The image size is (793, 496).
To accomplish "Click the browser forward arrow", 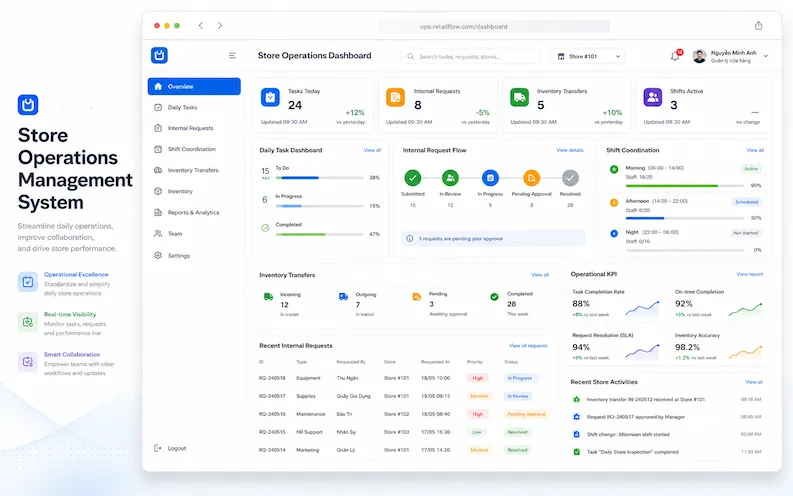I will click(219, 25).
